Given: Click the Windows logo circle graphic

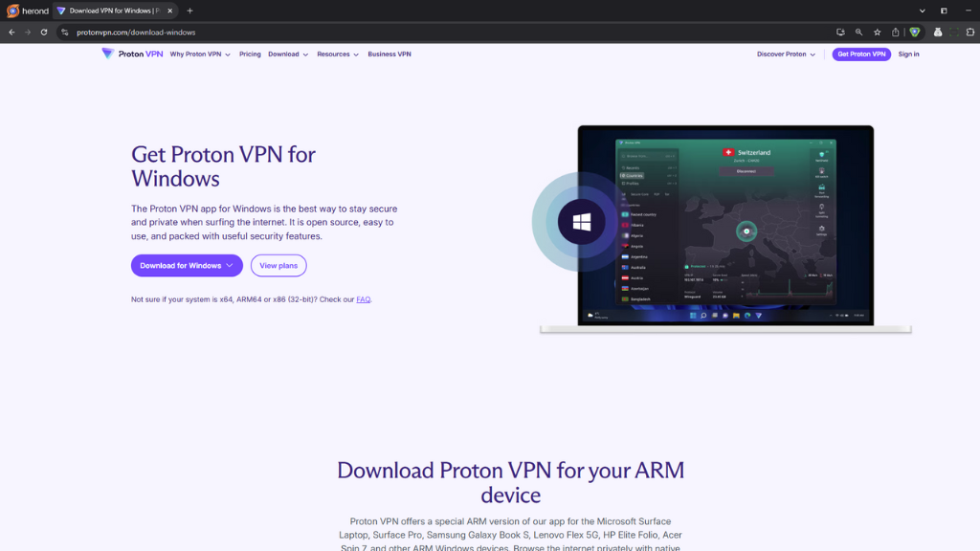Looking at the screenshot, I should 581,222.
